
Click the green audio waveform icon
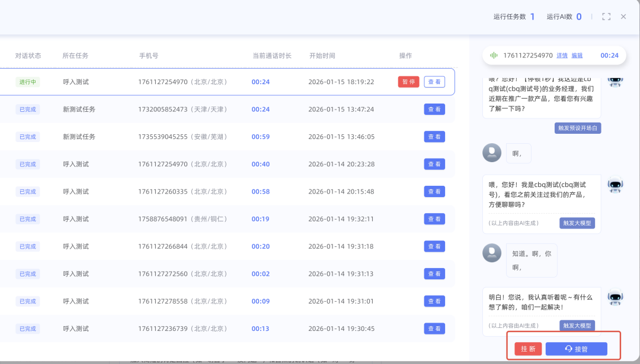tap(493, 56)
